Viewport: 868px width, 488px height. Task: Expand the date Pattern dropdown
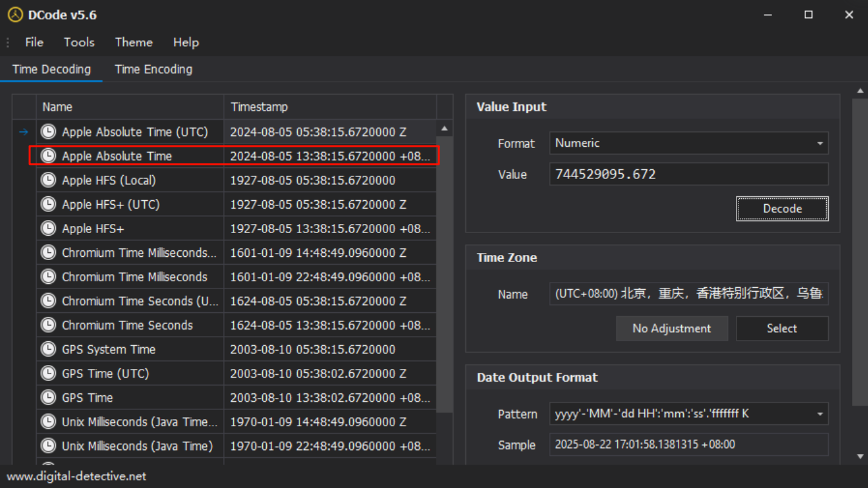[x=820, y=414]
